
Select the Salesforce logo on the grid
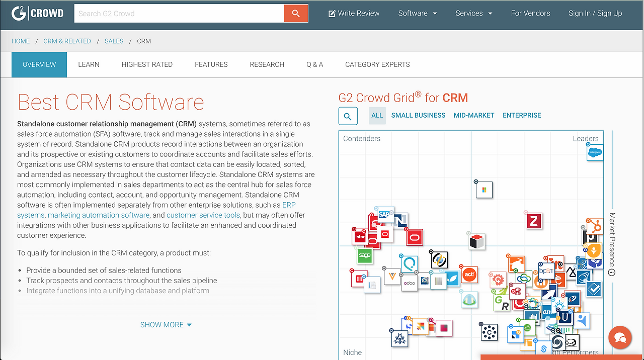[595, 152]
